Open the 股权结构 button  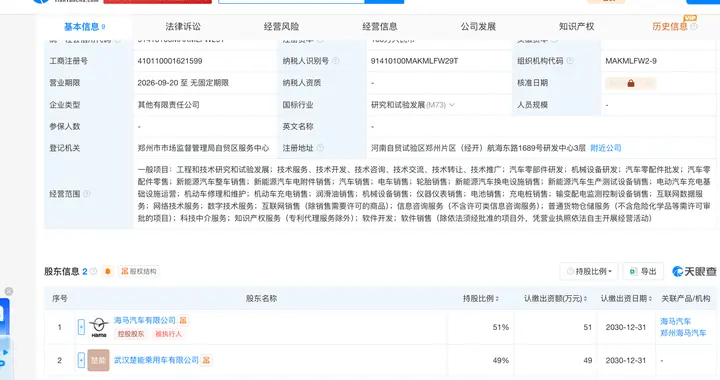[x=139, y=271]
